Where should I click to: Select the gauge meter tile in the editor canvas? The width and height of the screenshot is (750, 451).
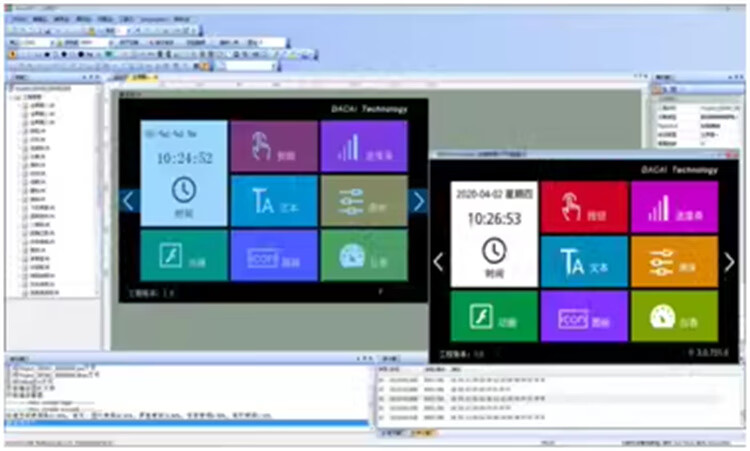[x=364, y=255]
